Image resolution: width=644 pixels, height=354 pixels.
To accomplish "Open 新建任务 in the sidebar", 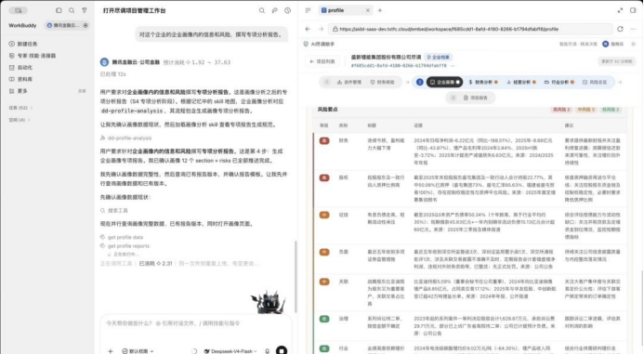I will point(27,44).
